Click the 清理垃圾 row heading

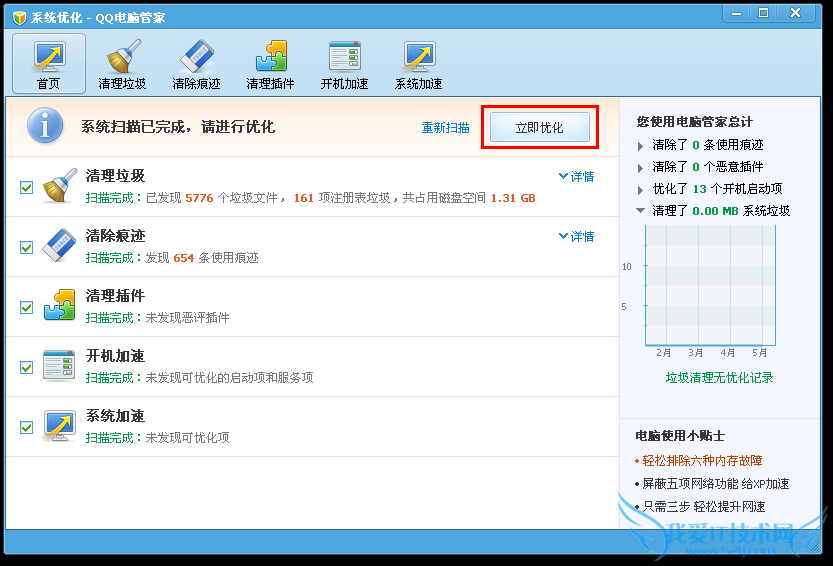pos(115,175)
